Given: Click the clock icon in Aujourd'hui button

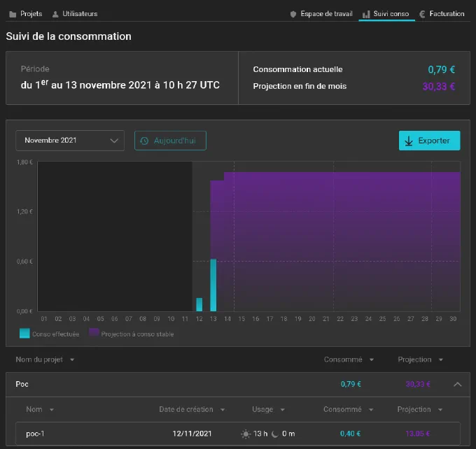Looking at the screenshot, I should (144, 141).
